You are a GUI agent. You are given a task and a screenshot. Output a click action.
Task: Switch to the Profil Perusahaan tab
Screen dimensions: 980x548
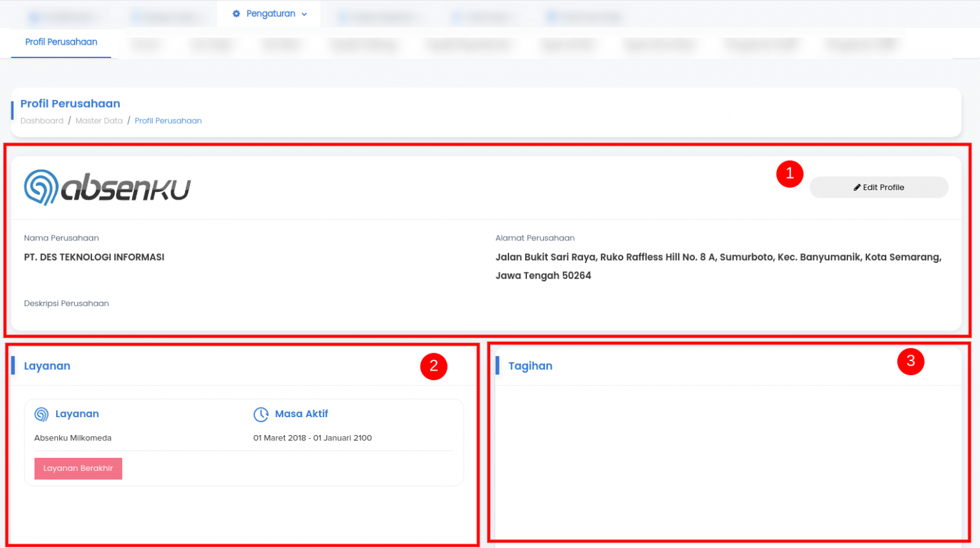click(61, 42)
